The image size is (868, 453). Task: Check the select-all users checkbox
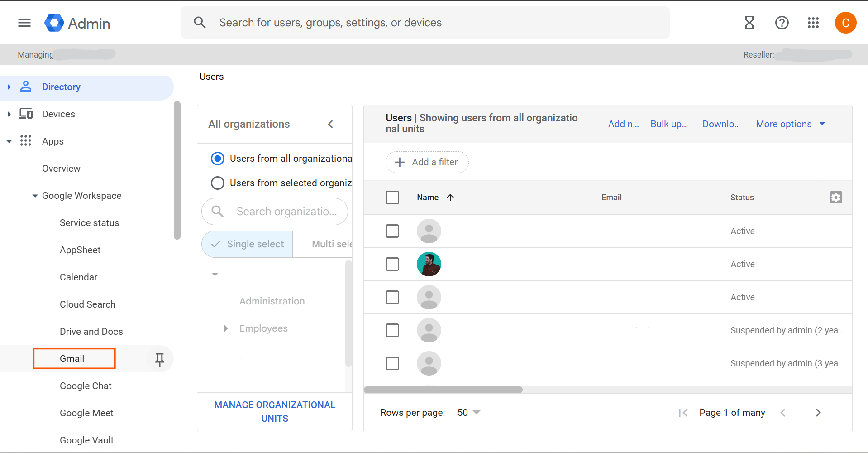click(x=392, y=198)
